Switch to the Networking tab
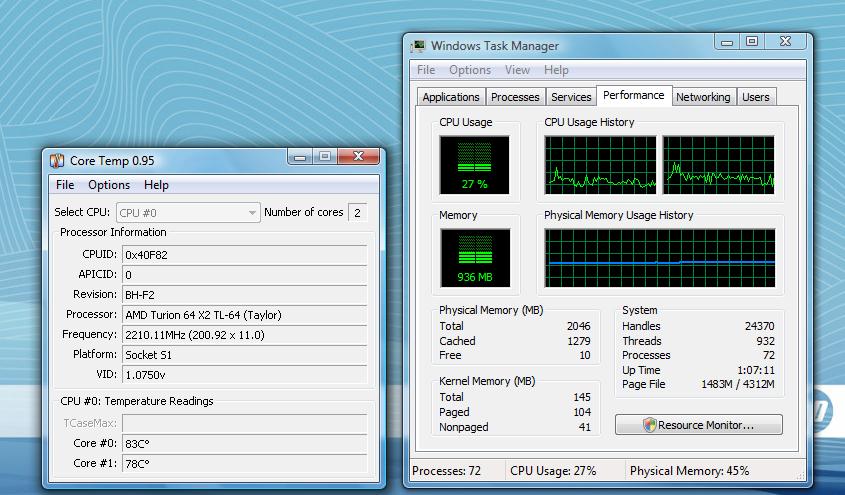The height and width of the screenshot is (495, 845). coord(703,97)
